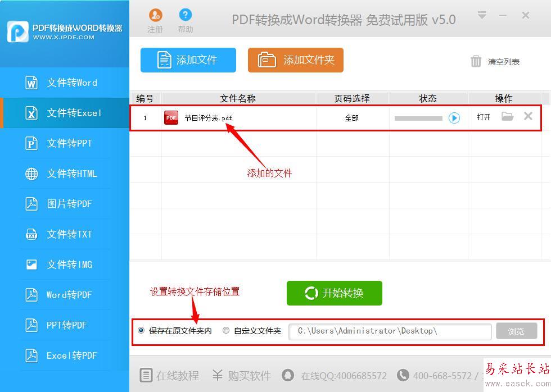Select PPT转PDF in sidebar
Viewport: 551px width, 392px height.
[65, 325]
